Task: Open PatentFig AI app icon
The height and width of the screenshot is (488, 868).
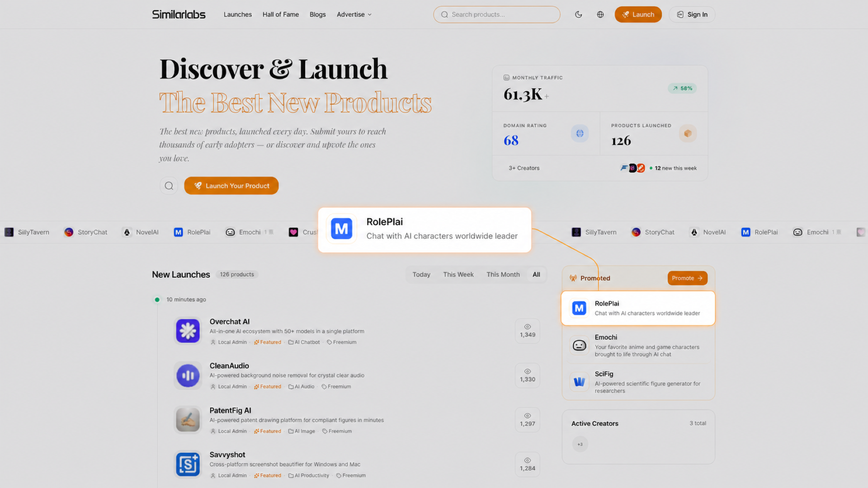Action: 188,420
